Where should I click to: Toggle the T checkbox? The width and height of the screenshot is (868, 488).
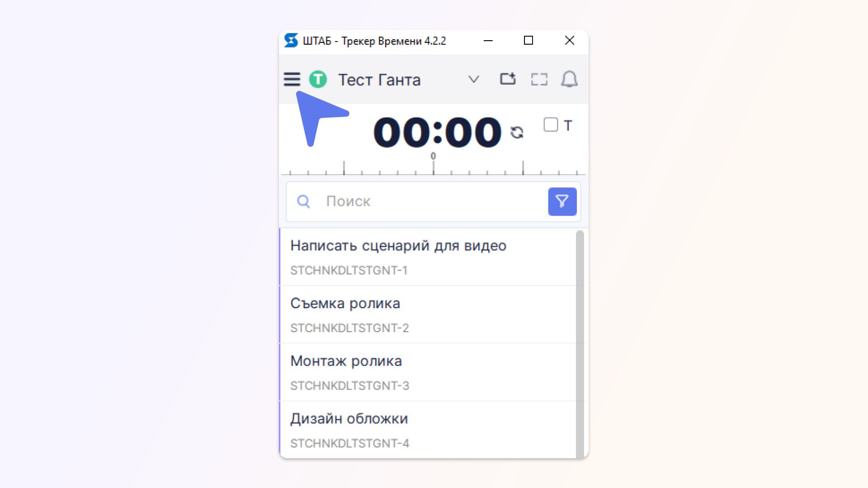click(x=551, y=125)
